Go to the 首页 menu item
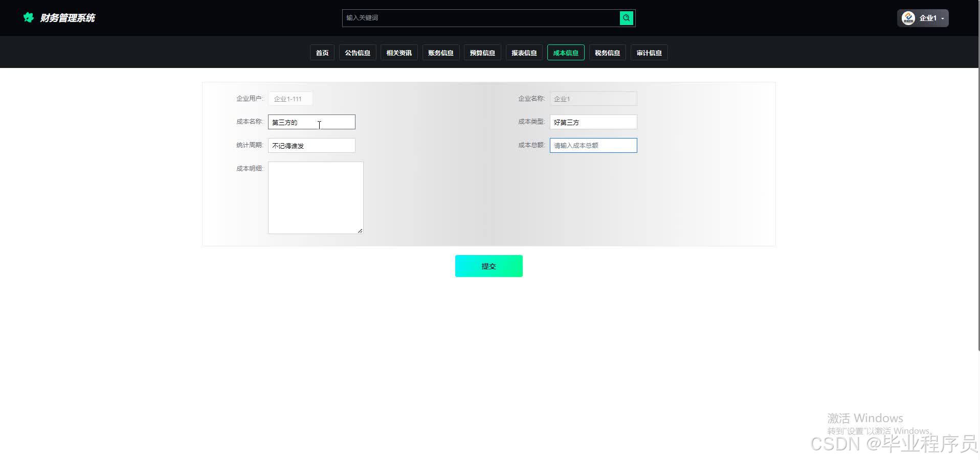 322,53
